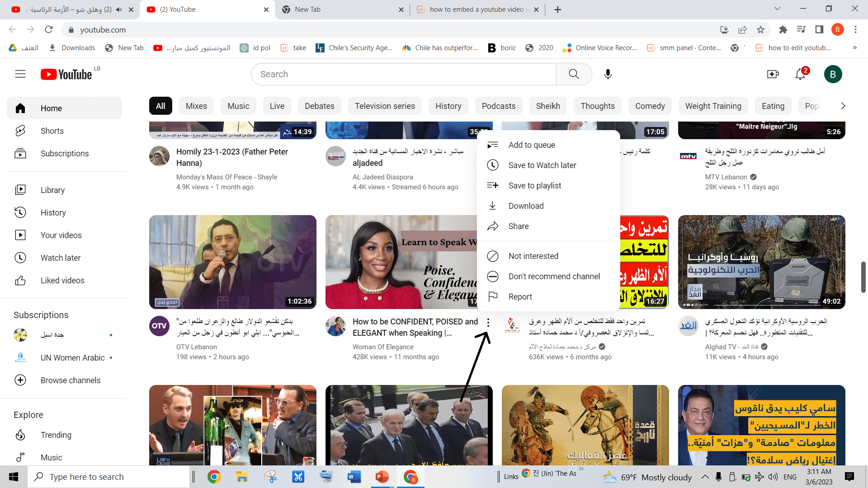Screen dimensions: 868x488
Task: Open Downloads bookmark
Action: [72, 48]
